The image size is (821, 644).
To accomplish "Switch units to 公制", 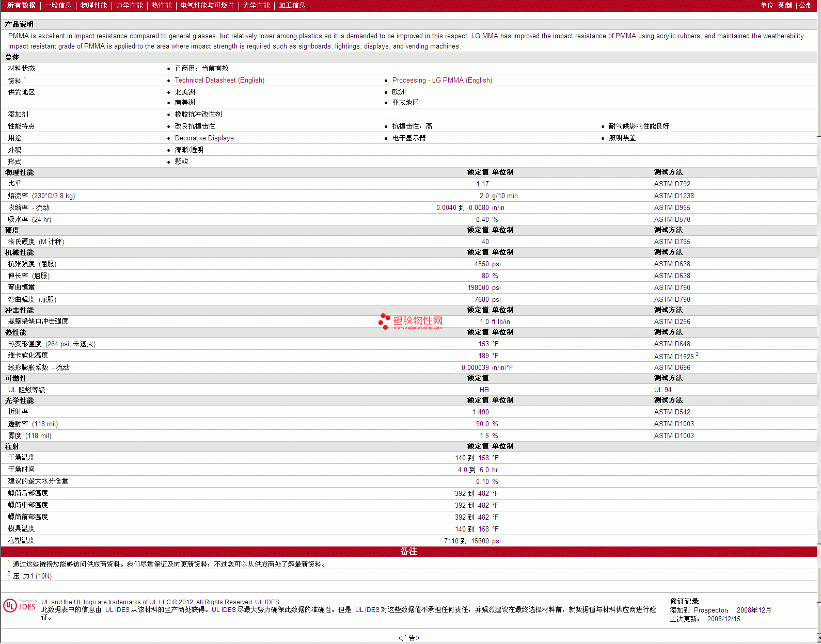I will point(806,5).
